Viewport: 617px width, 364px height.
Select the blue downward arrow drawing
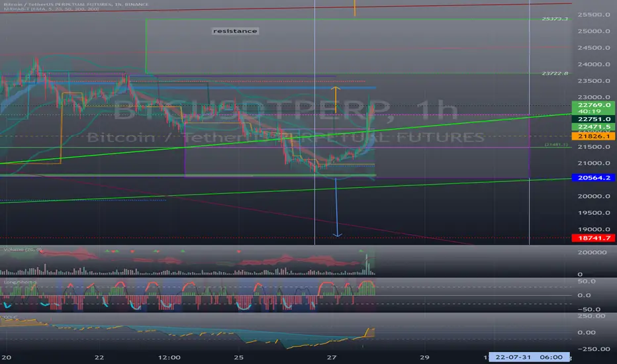[x=336, y=207]
